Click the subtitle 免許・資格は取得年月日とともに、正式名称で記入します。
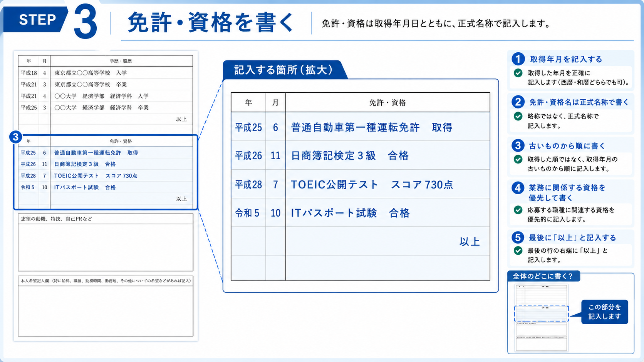This screenshot has height=362, width=644. pos(436,24)
